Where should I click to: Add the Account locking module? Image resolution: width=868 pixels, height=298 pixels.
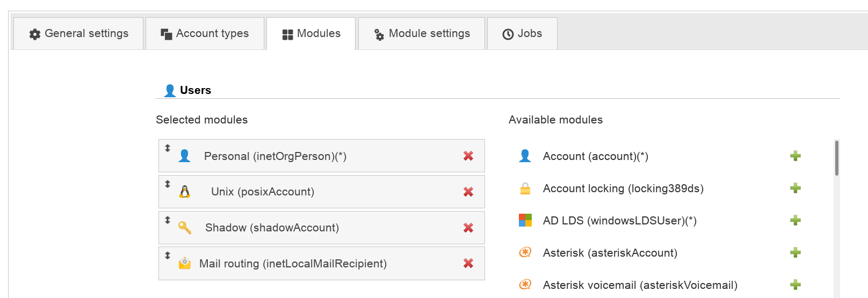coord(795,188)
